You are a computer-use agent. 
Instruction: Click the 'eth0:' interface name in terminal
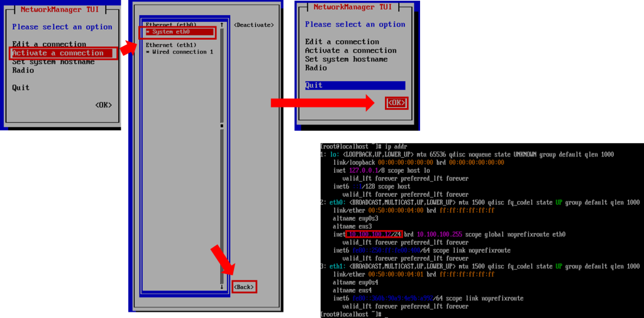[x=338, y=202]
